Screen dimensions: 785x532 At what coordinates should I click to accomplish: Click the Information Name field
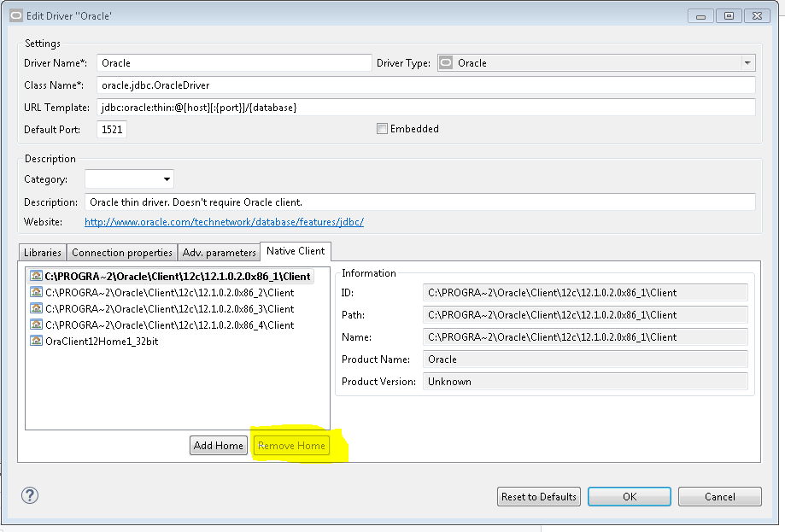click(585, 336)
